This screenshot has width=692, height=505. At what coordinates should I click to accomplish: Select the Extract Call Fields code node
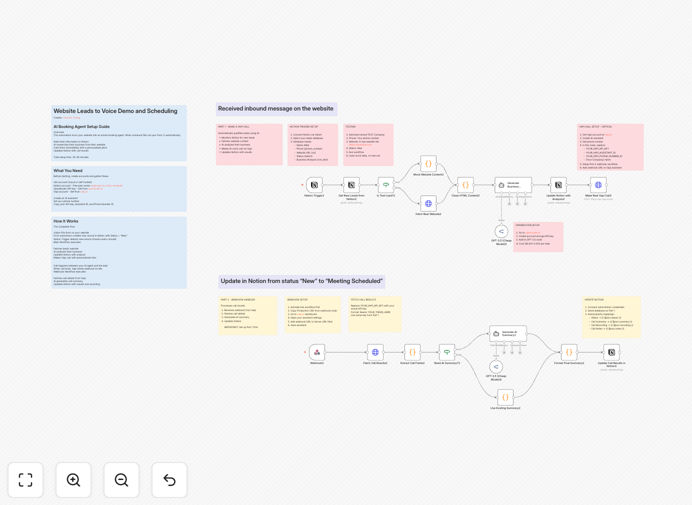coord(412,352)
